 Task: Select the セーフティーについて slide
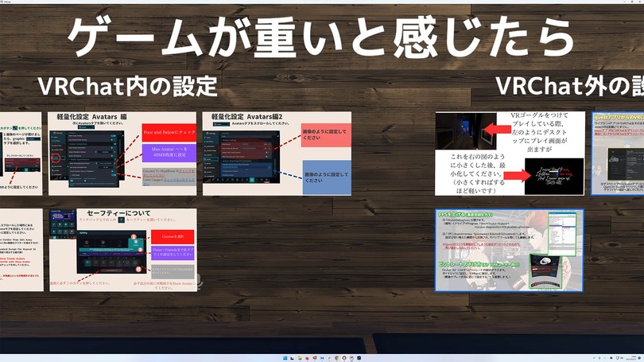click(123, 250)
